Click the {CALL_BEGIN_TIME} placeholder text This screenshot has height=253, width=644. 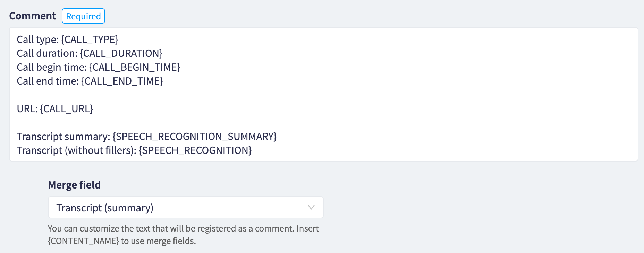tap(135, 67)
